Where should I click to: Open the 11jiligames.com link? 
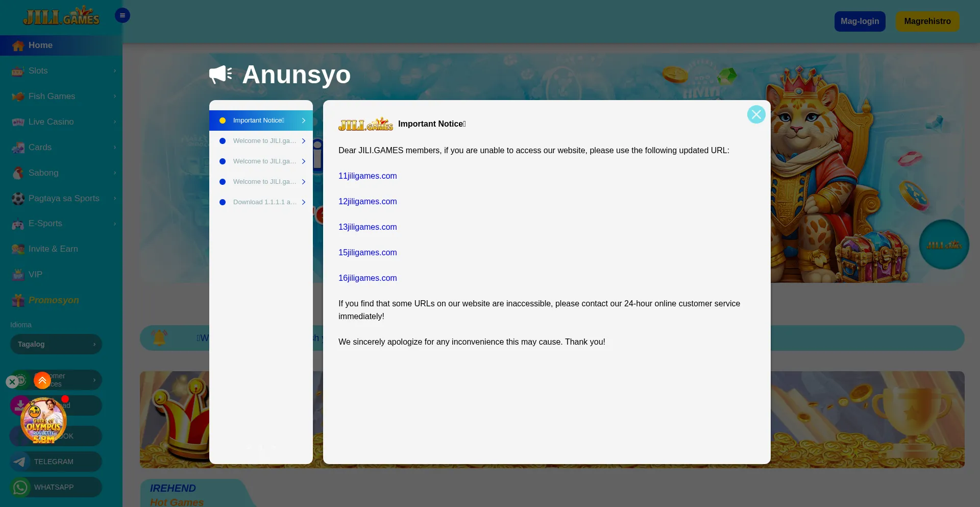(x=367, y=176)
